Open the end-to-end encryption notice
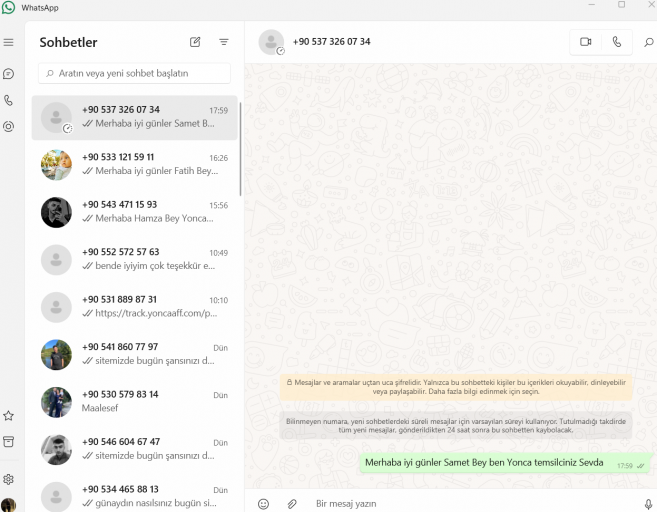657x512 pixels. 456,387
